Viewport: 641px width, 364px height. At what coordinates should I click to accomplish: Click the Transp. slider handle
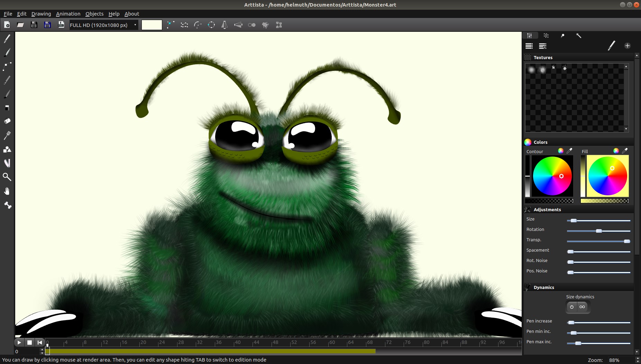[626, 241]
